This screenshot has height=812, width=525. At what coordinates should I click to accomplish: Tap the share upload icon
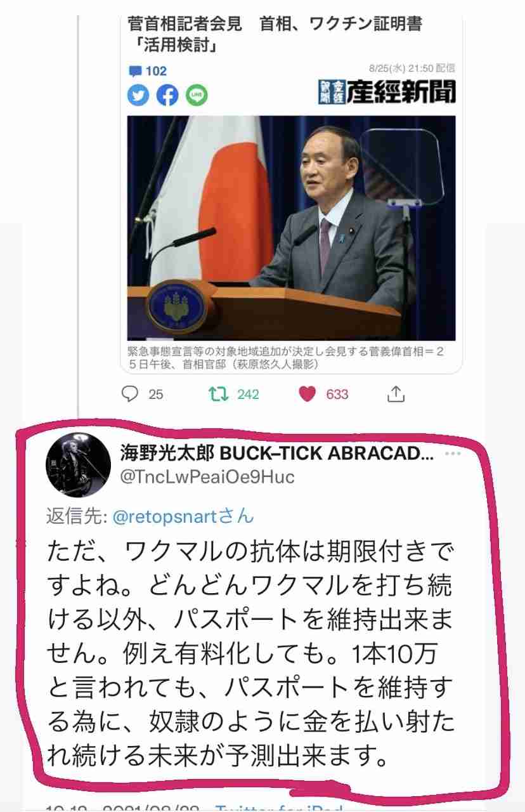click(x=395, y=394)
